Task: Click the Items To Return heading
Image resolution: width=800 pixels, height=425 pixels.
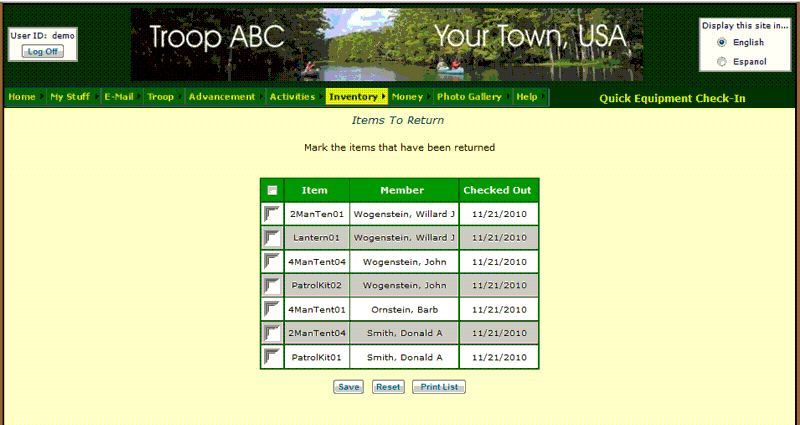Action: tap(397, 120)
